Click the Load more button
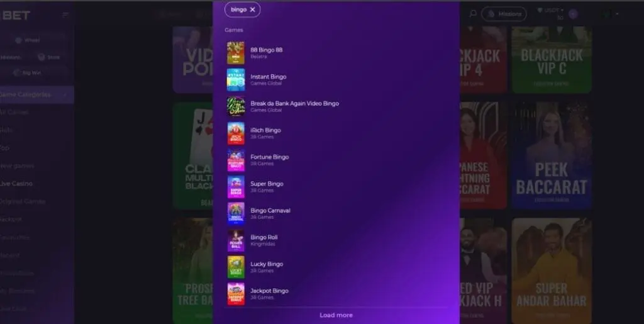 pos(336,315)
